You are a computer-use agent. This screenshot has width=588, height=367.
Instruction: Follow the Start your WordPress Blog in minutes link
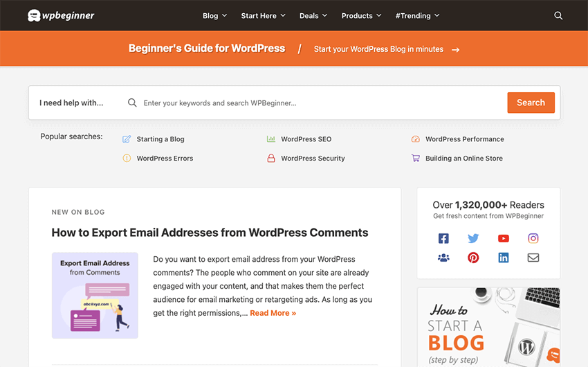tap(379, 49)
